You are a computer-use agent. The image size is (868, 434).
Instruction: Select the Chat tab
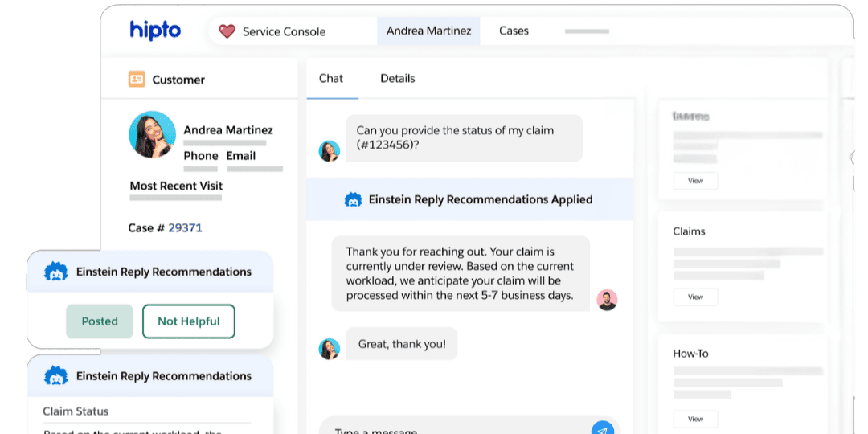click(x=331, y=78)
